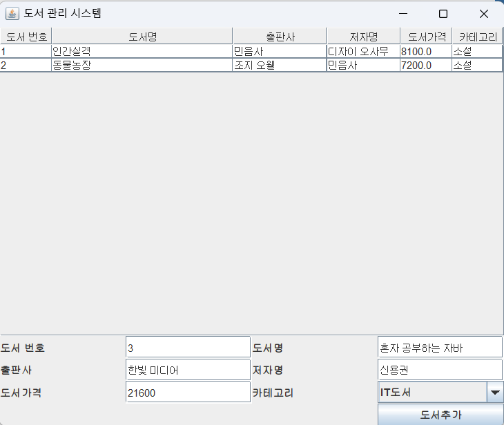
Task: Click the 카테고리 column header
Action: 478,37
